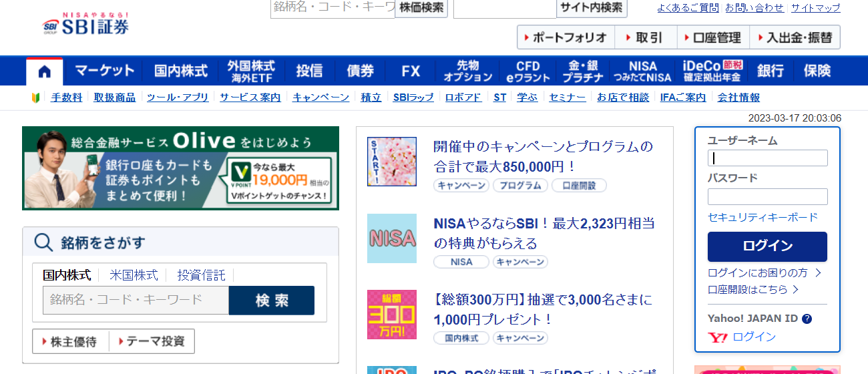Open the 先物オプション menu
This screenshot has height=374, width=868.
[x=468, y=71]
